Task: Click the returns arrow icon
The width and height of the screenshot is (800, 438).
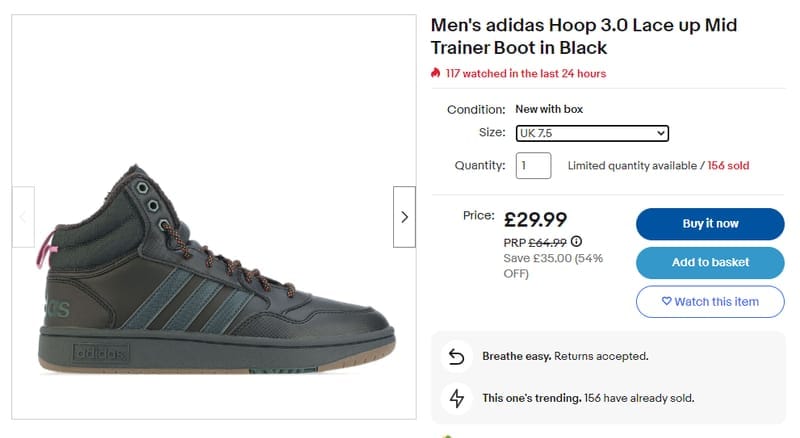Action: (x=457, y=356)
